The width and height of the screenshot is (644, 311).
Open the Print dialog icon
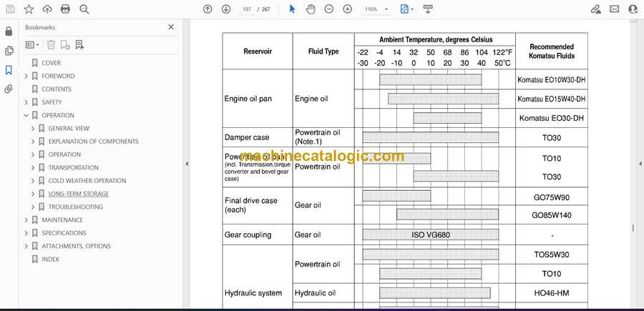pos(65,9)
